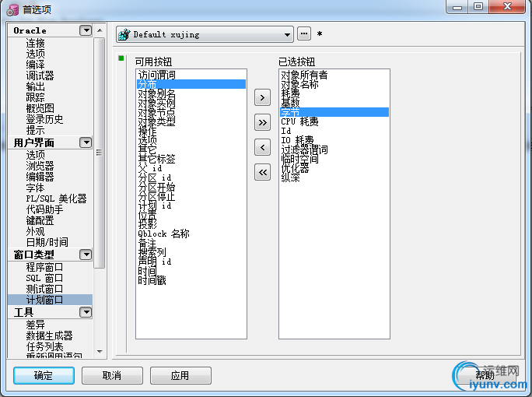Screen dimensions: 532x397
Task: Open the 浏览器 preferences page
Action: coord(40,166)
